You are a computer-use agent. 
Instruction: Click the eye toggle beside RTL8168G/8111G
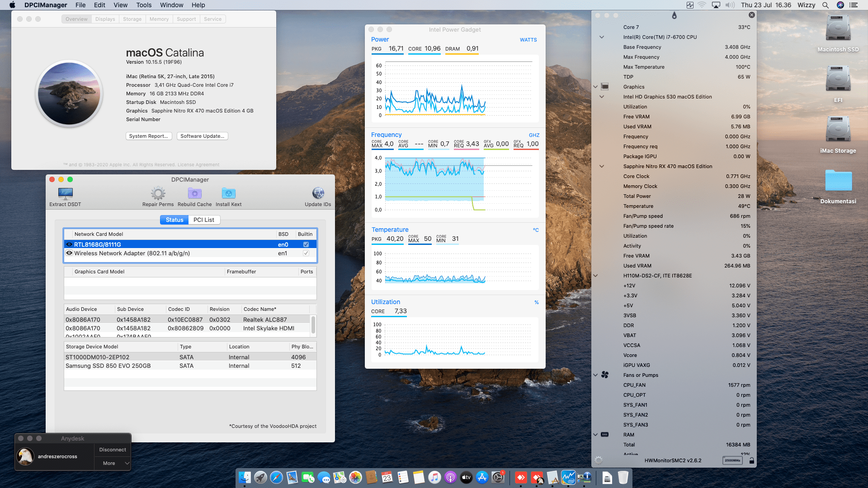(x=69, y=244)
